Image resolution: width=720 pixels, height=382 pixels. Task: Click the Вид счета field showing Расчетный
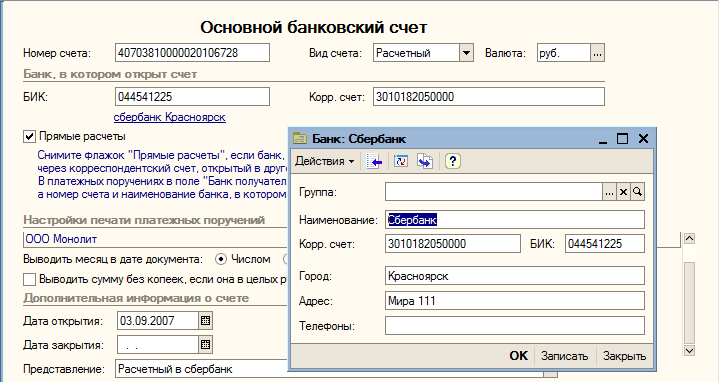(x=416, y=53)
